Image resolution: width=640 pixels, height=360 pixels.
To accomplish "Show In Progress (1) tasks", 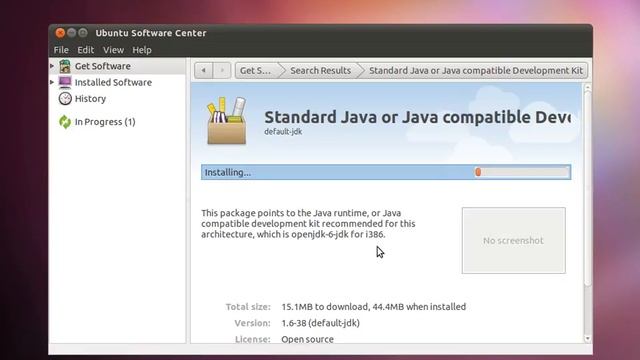I will pos(117,122).
